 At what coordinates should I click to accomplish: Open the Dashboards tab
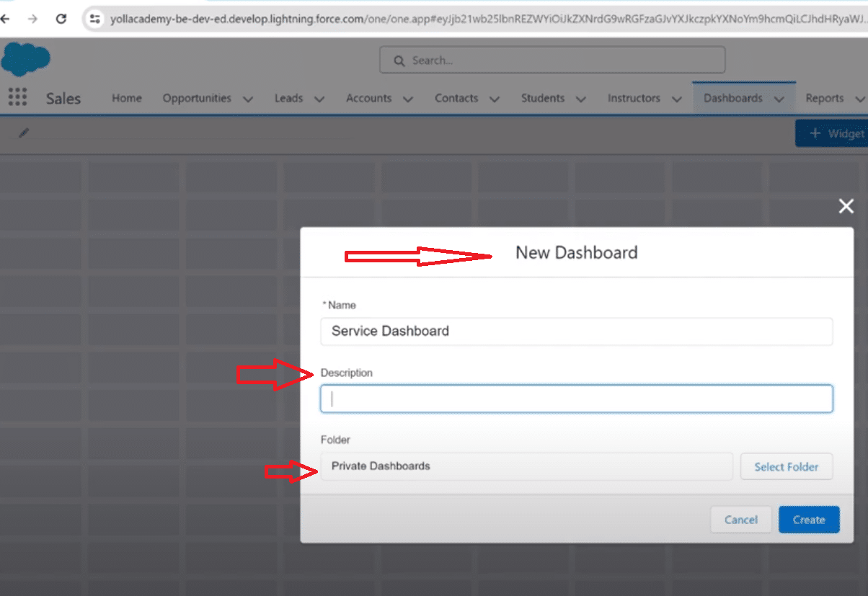(733, 98)
